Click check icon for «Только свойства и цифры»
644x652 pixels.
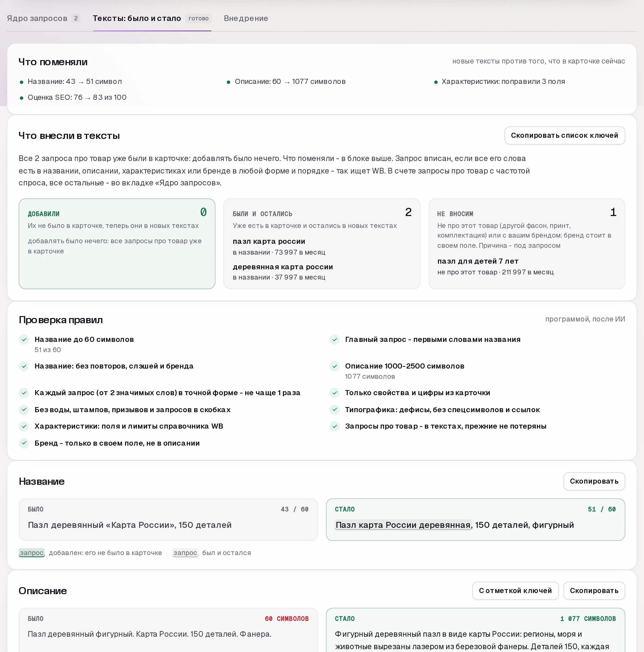coord(334,393)
